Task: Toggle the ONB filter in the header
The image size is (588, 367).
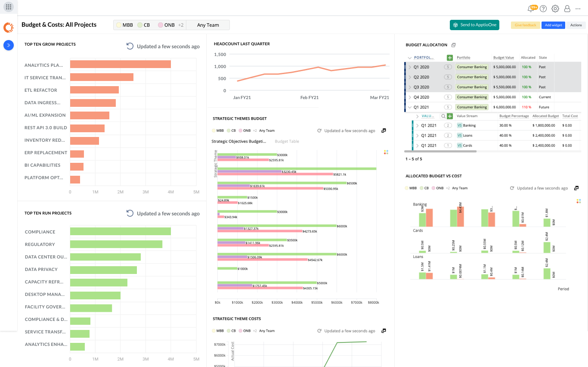Action: pos(166,25)
